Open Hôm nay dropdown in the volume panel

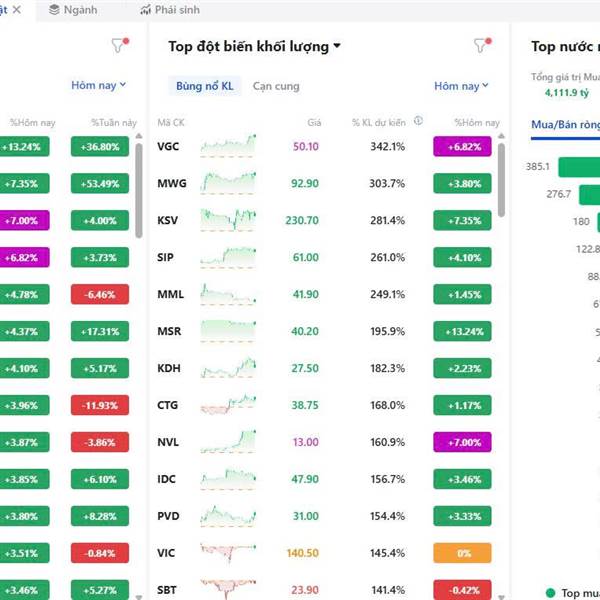pos(462,86)
